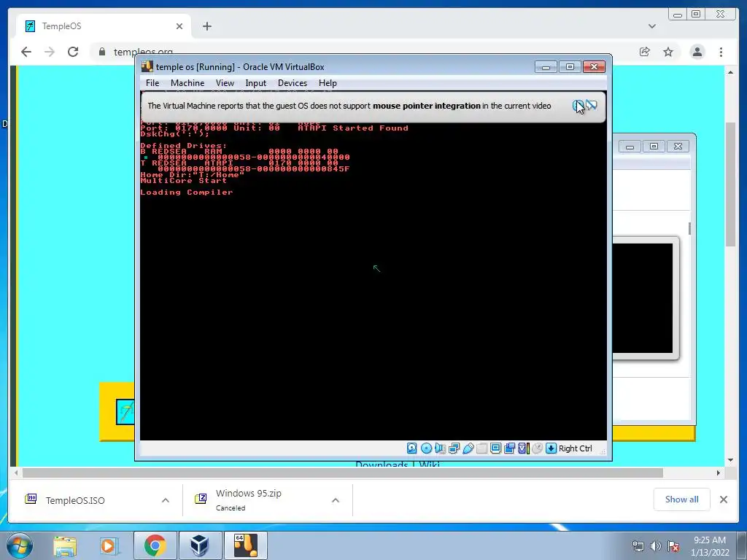Click the taskbar clock showing 9:25 AM
The height and width of the screenshot is (560, 747).
(710, 546)
